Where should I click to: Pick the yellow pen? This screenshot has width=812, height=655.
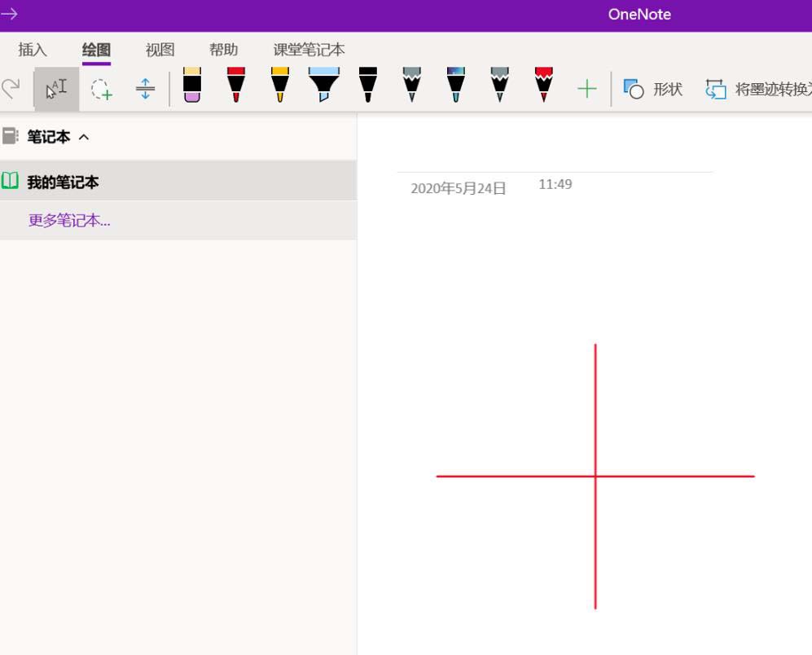tap(279, 86)
